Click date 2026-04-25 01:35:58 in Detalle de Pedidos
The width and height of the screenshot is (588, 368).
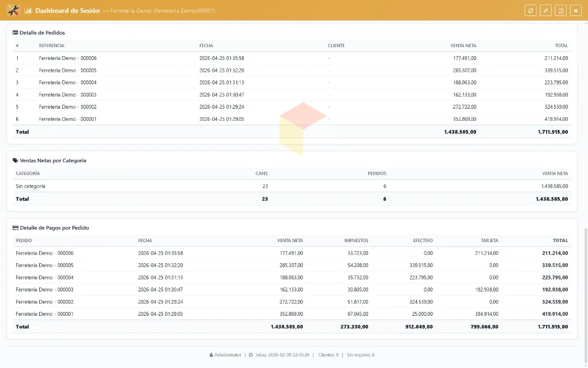(x=222, y=58)
